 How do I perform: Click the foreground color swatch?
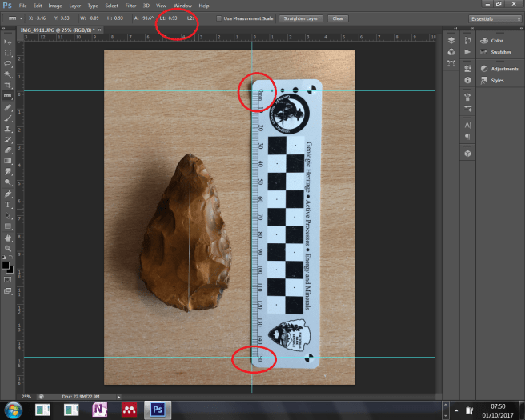[6, 264]
